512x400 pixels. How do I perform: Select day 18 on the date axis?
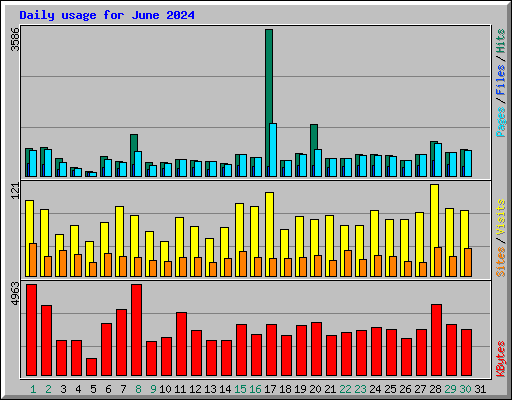(x=285, y=389)
